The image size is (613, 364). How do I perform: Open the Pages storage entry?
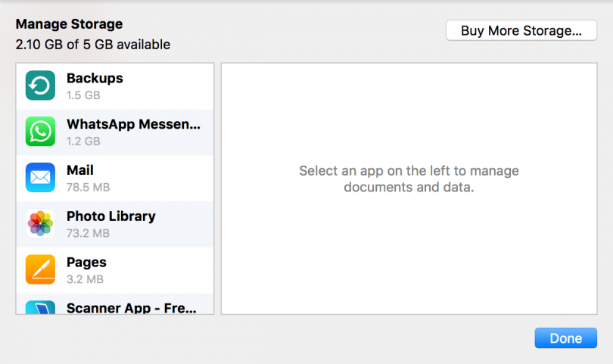(86, 263)
